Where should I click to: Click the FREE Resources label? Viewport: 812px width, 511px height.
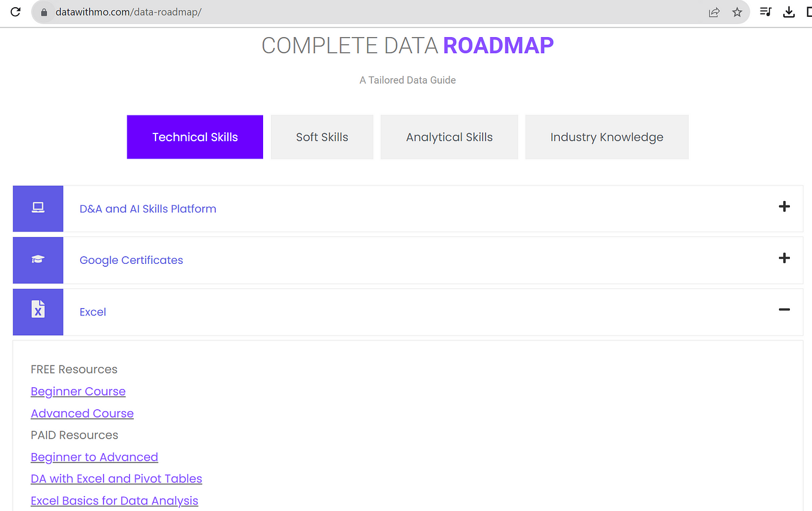click(x=74, y=369)
